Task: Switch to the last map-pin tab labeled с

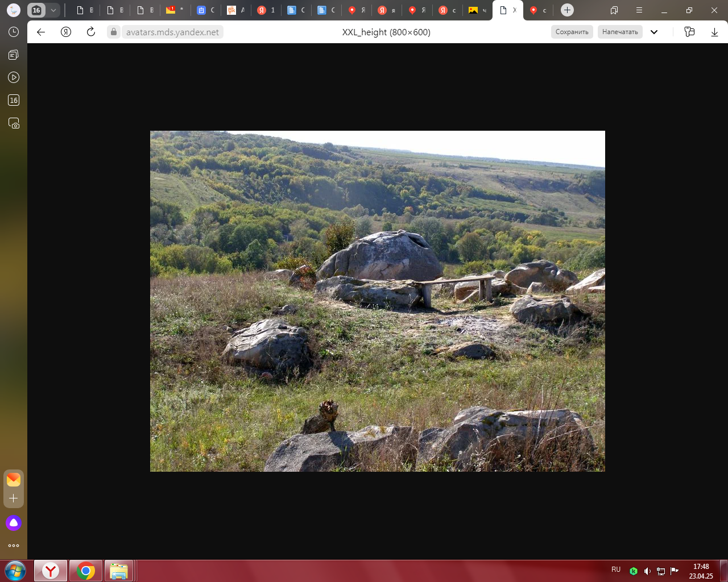Action: 538,10
